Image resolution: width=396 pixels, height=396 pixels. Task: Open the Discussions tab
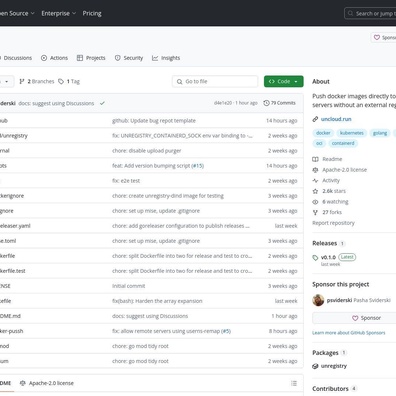(x=17, y=58)
